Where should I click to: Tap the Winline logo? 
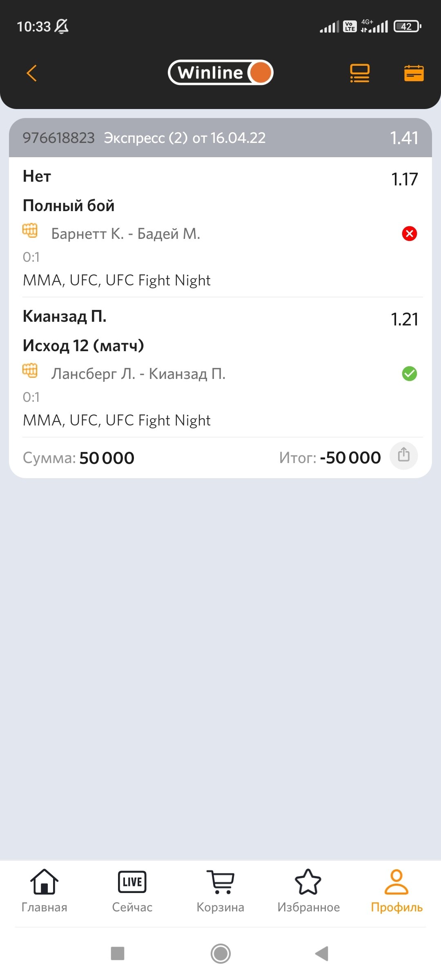tap(220, 73)
